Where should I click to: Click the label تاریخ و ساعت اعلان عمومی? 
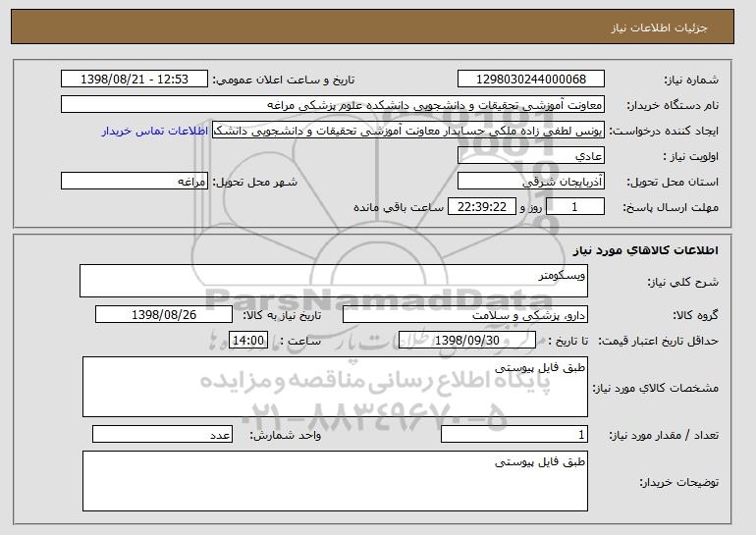(x=284, y=80)
